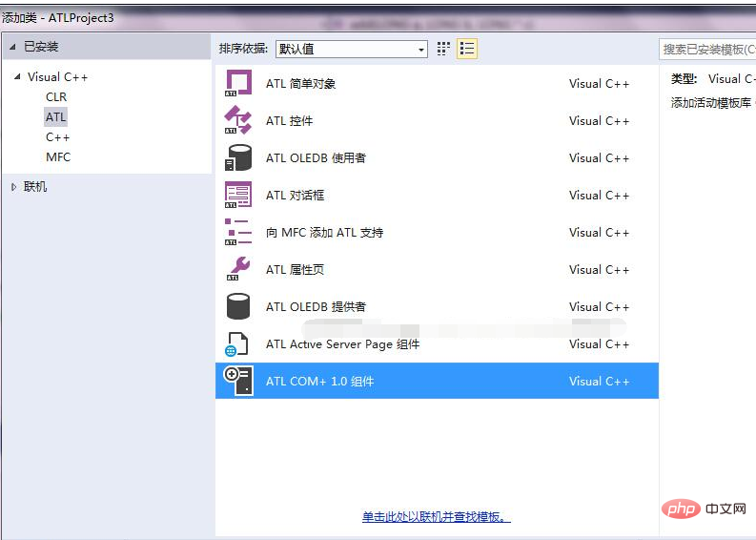This screenshot has height=540, width=756.
Task: Click the ATL 属性页 wrench icon
Action: pyautogui.click(x=238, y=269)
